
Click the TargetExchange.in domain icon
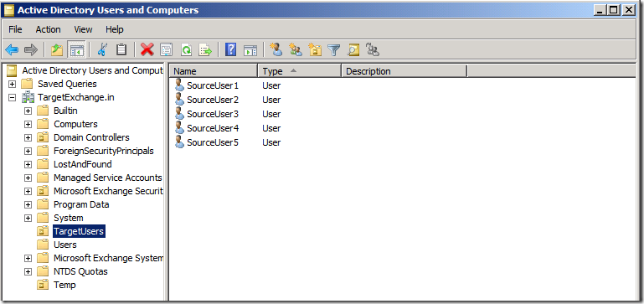pos(28,97)
